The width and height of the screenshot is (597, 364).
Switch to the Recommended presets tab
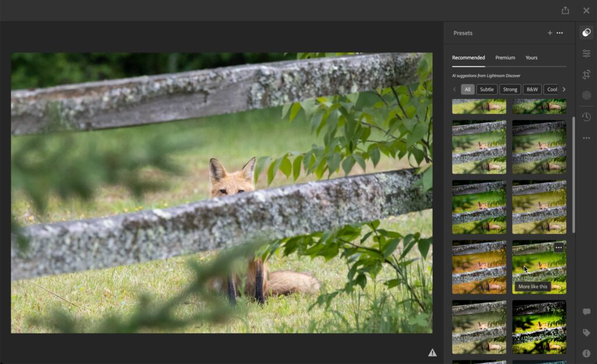coord(468,58)
